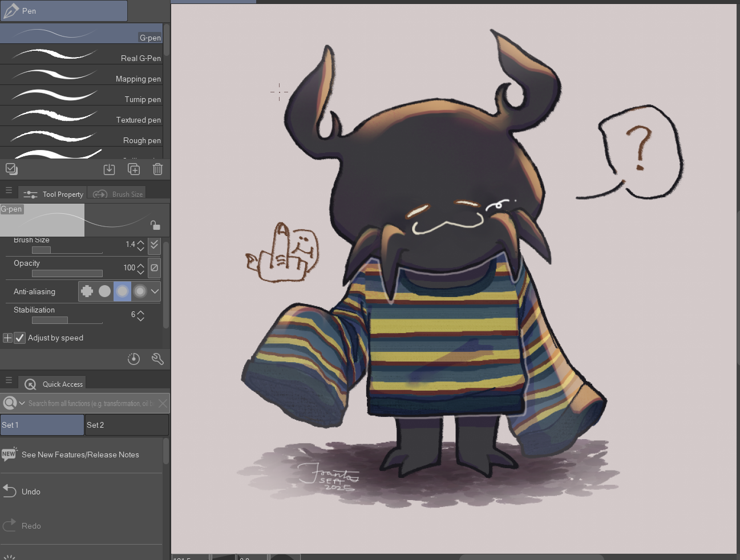
Task: Clear the Quick Access search with X
Action: pyautogui.click(x=163, y=403)
